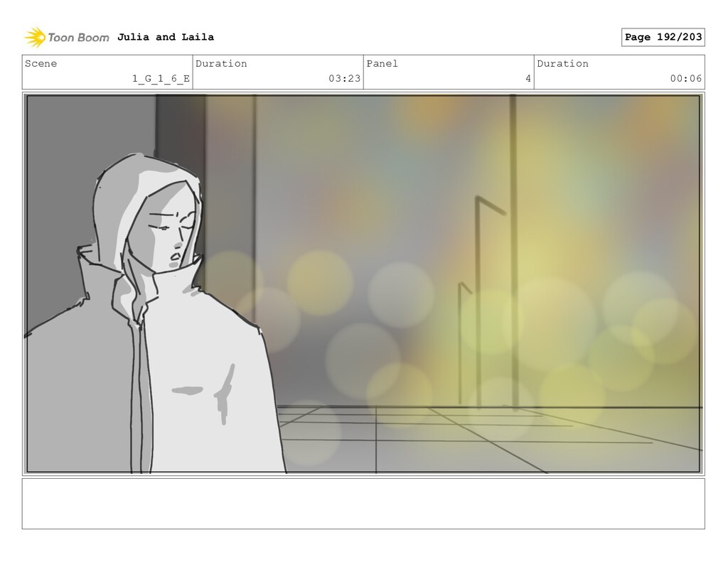Click scene duration value '03:23'
Image resolution: width=728 pixels, height=562 pixels.
pyautogui.click(x=345, y=78)
